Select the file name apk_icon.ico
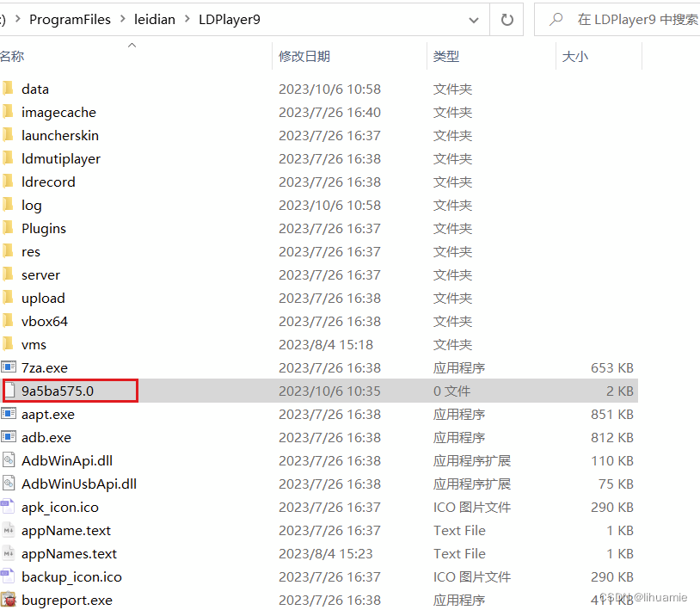 (60, 508)
